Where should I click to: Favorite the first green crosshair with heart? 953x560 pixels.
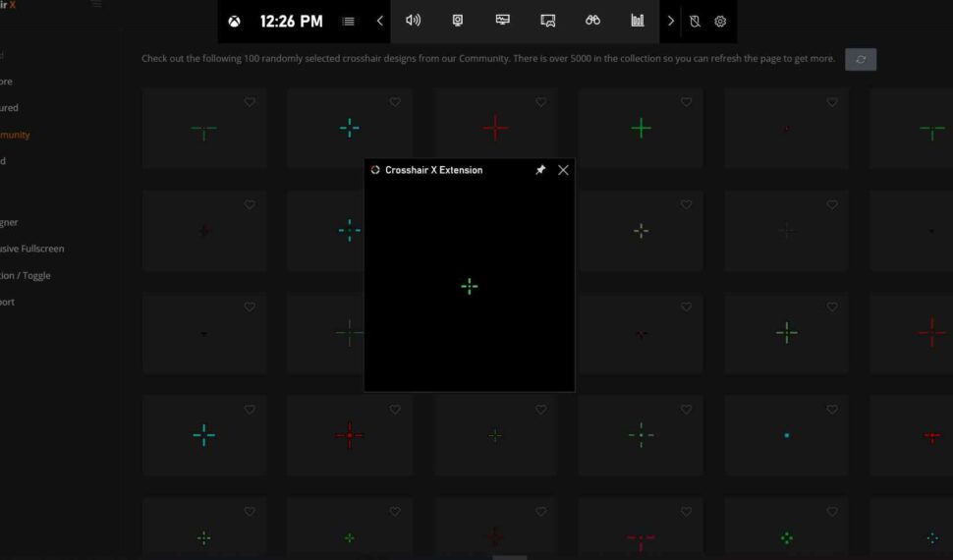pos(250,102)
